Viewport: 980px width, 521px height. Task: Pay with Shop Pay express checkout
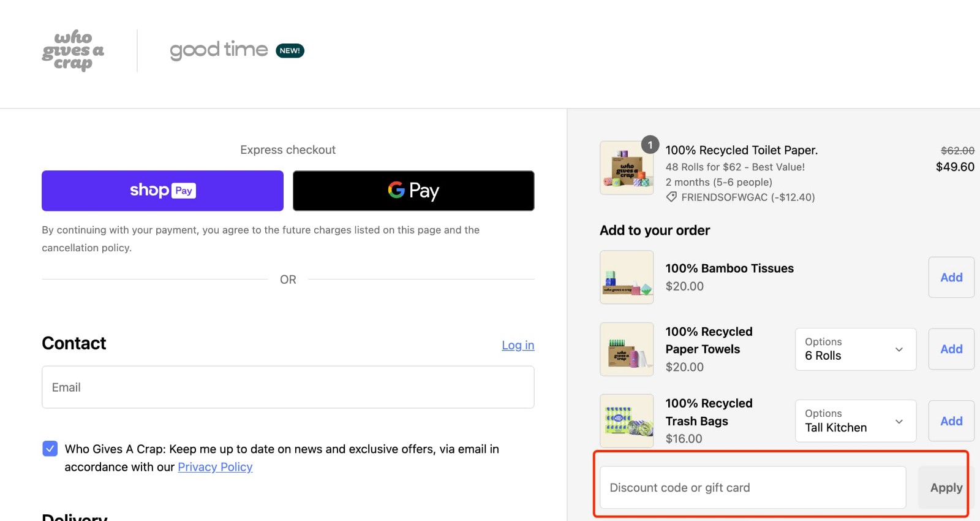pyautogui.click(x=162, y=191)
